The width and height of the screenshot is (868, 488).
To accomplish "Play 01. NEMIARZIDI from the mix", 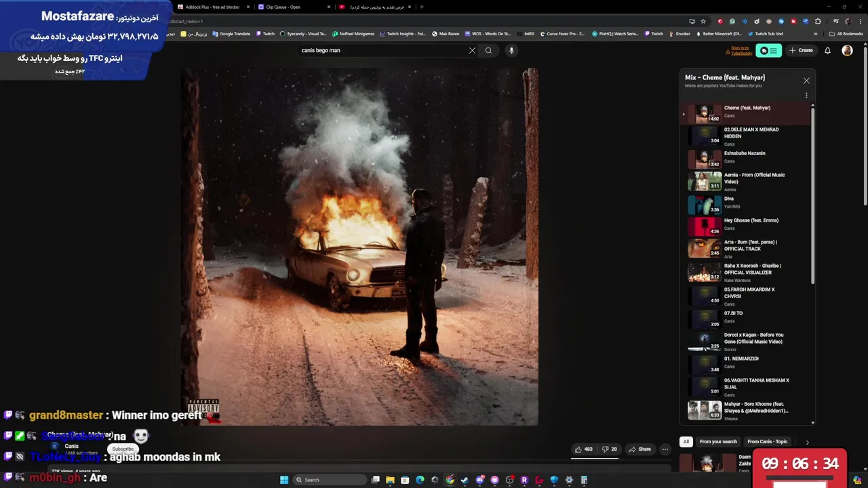I will (746, 364).
